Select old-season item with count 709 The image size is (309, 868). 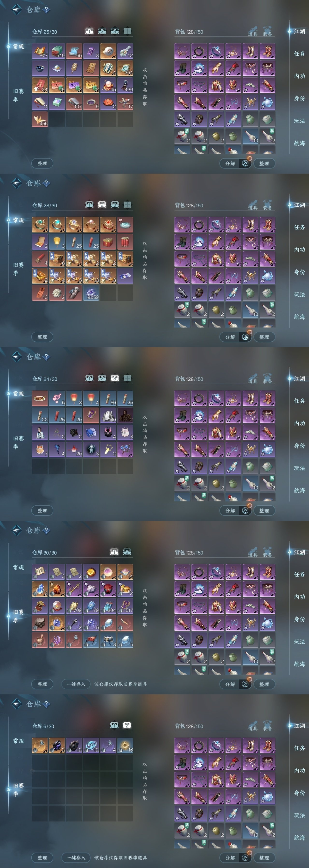pyautogui.click(x=74, y=605)
